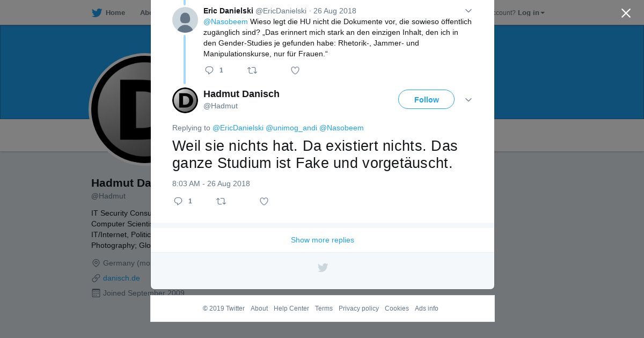Open the @Nasobeem mention in Eric's tweet

pos(225,21)
